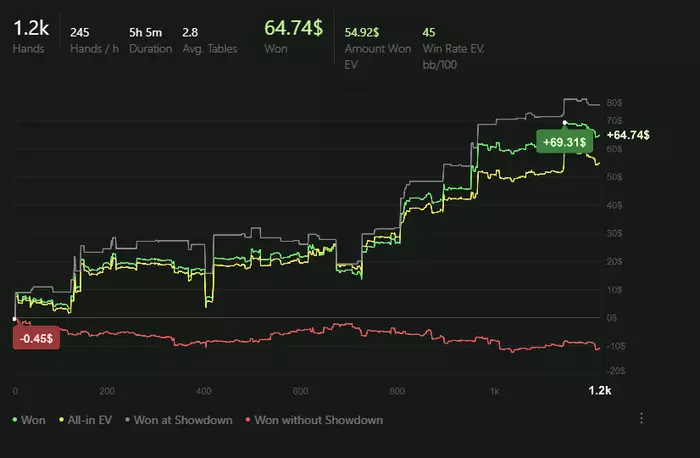
Task: Click the 50$ y-axis label
Action: (x=614, y=177)
